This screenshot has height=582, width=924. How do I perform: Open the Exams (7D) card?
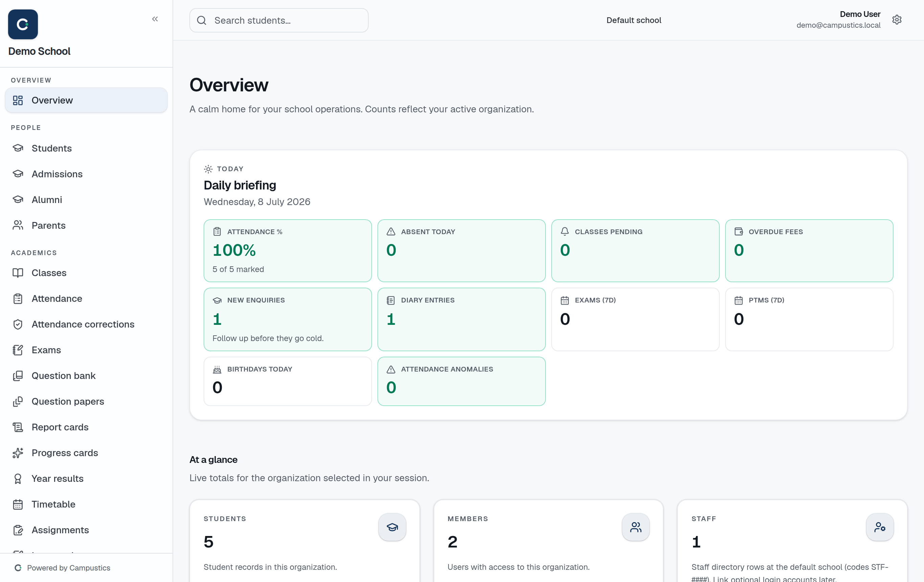[635, 319]
